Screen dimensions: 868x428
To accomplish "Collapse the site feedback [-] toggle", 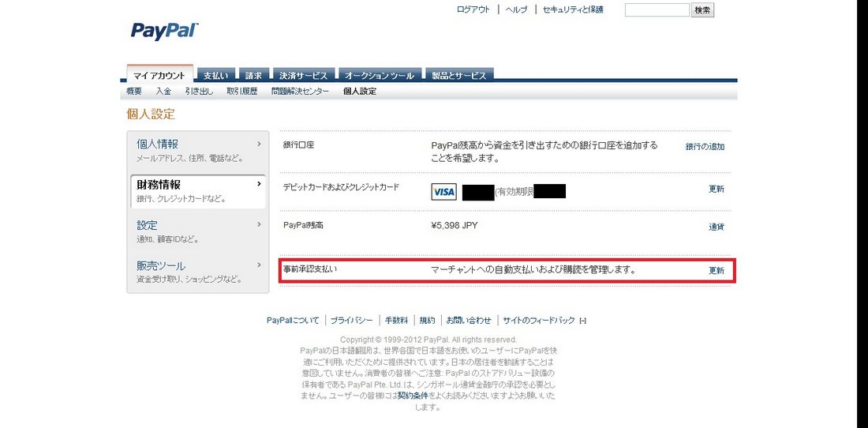I will coord(582,321).
